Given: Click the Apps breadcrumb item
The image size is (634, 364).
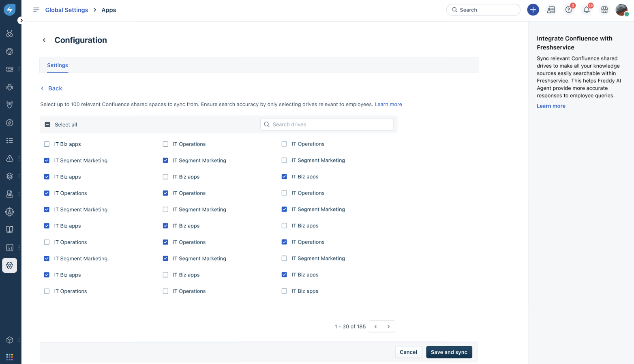Looking at the screenshot, I should [109, 10].
